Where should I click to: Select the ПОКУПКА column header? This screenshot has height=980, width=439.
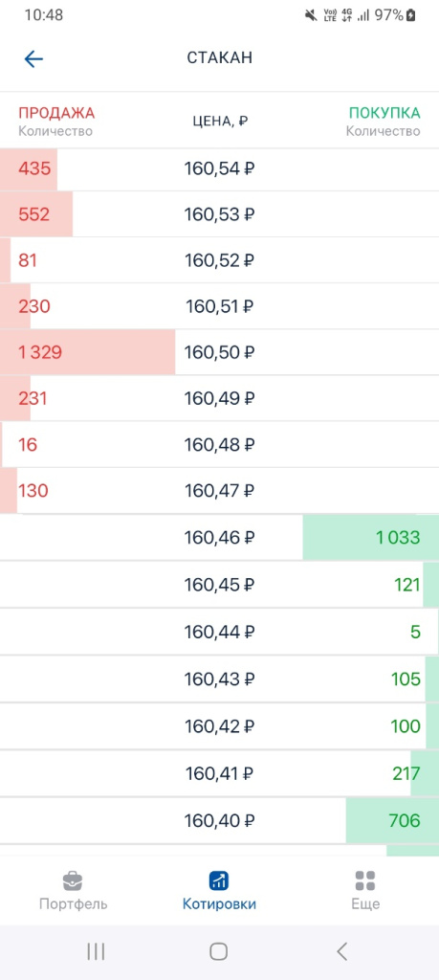point(384,113)
